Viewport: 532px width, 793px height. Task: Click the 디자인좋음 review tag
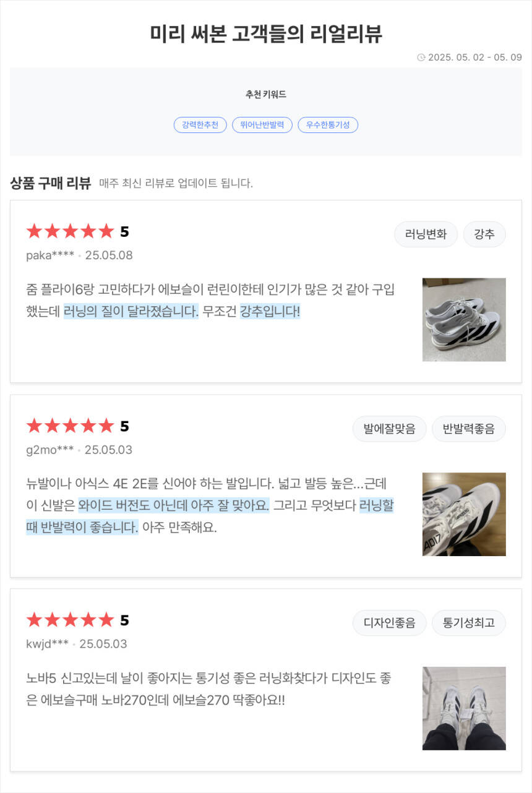coord(390,623)
